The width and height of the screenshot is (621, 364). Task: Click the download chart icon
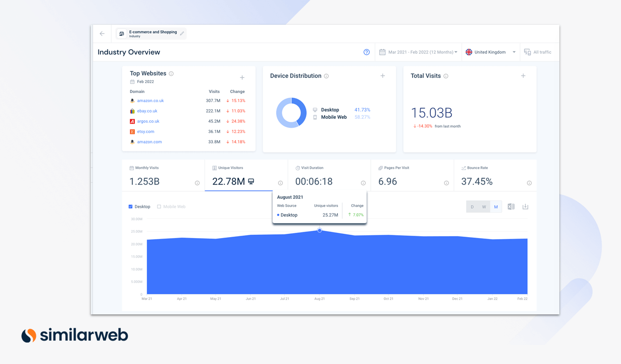525,207
